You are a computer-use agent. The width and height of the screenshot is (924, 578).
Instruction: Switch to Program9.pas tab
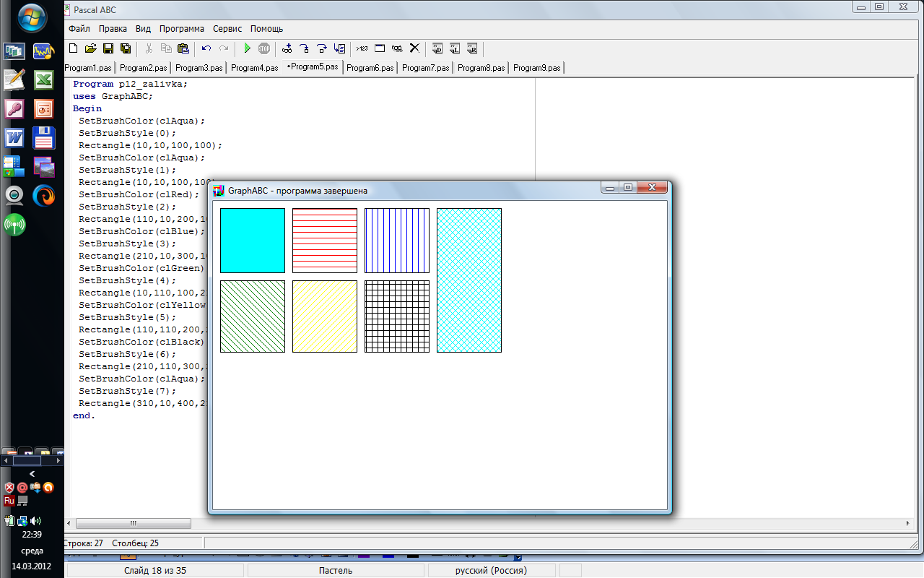(536, 68)
